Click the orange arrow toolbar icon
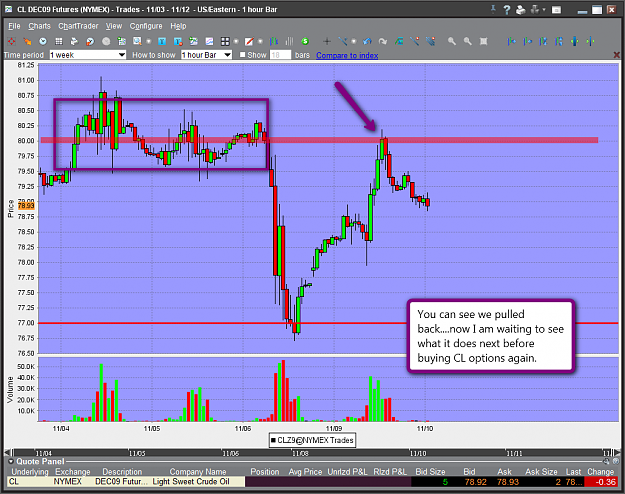This screenshot has height=494, width=625. click(x=27, y=41)
